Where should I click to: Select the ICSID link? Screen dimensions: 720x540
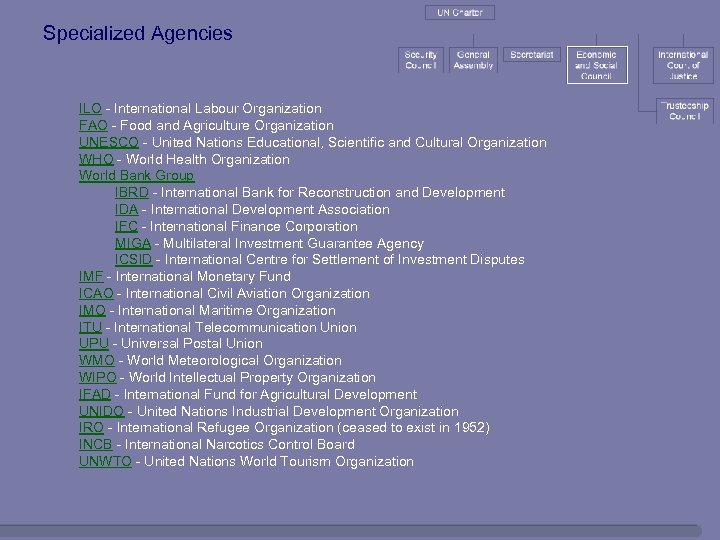(x=134, y=259)
